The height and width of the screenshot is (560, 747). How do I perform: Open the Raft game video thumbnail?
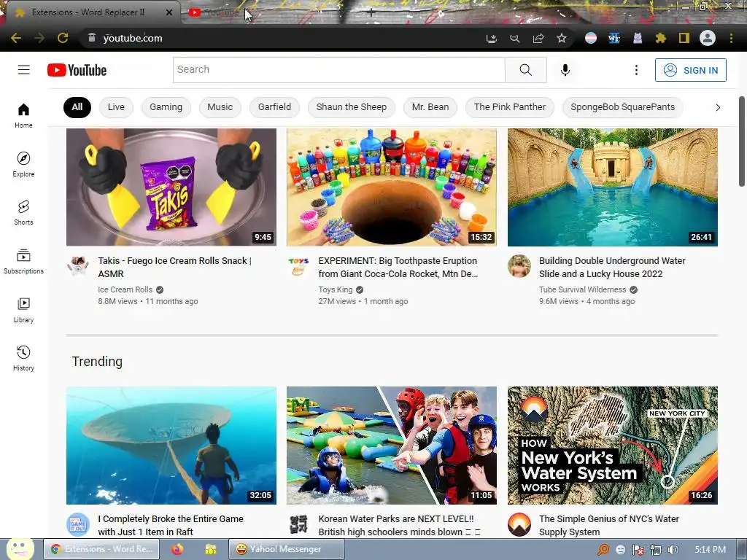point(171,446)
